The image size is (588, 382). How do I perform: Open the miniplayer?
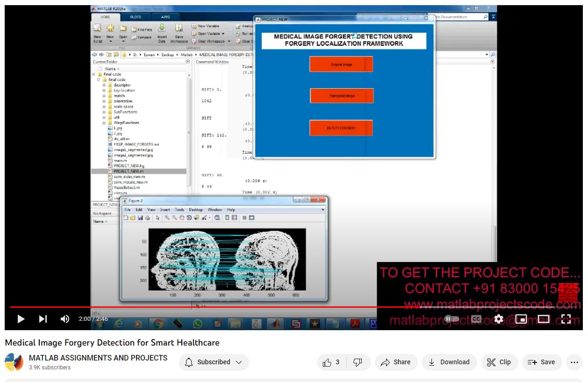[521, 319]
